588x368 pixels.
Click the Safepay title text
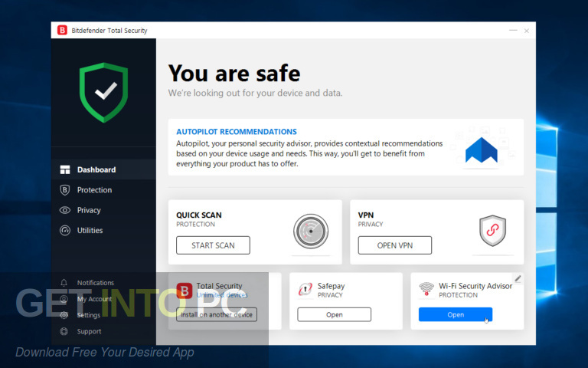[331, 286]
